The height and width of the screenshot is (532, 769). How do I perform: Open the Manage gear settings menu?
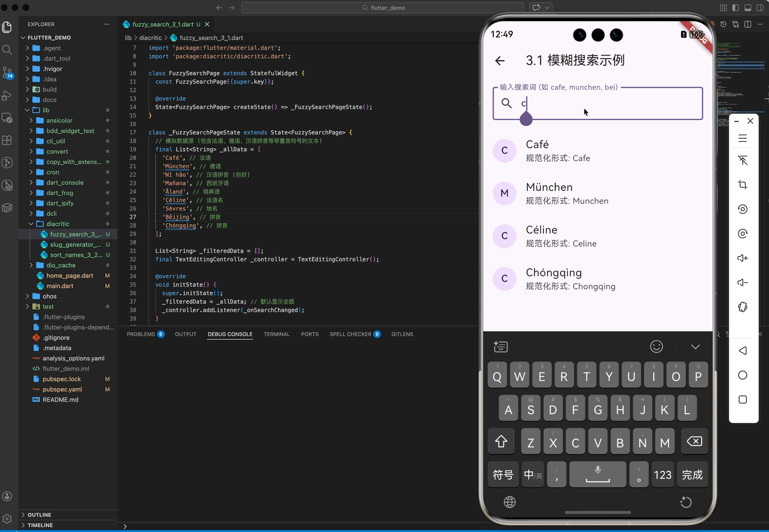click(7, 519)
